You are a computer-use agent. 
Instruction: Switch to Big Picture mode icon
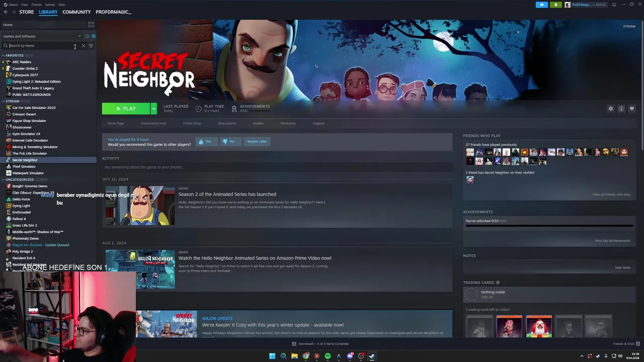pos(614,5)
